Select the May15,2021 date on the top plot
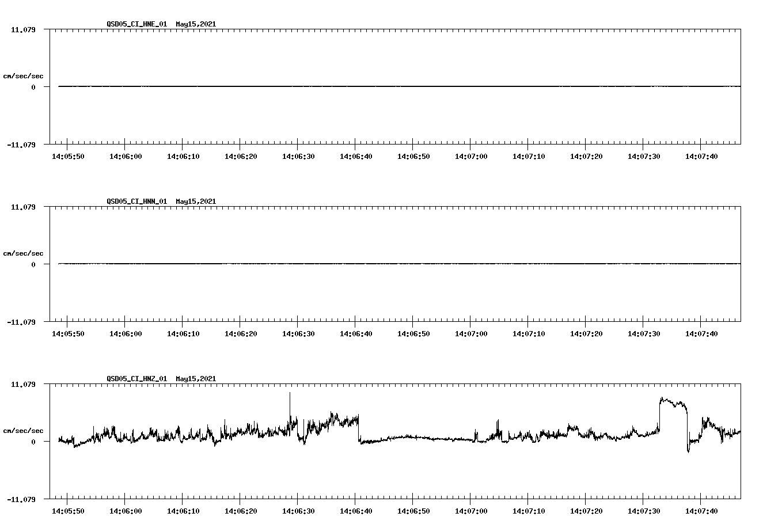 click(196, 24)
